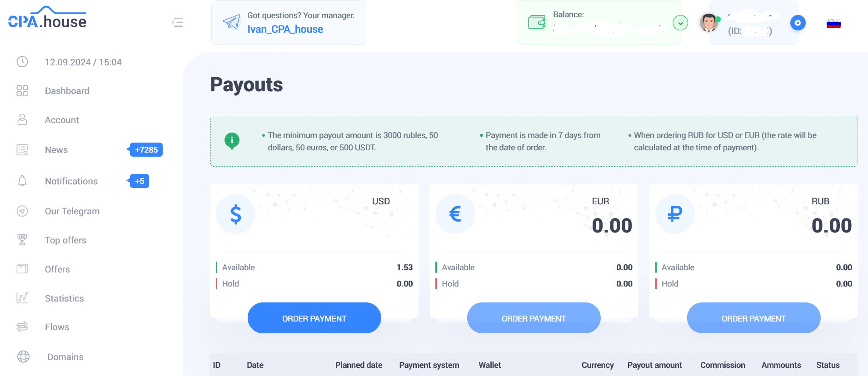Click Ivan_CPA_house manager link
The width and height of the screenshot is (868, 376).
point(284,29)
